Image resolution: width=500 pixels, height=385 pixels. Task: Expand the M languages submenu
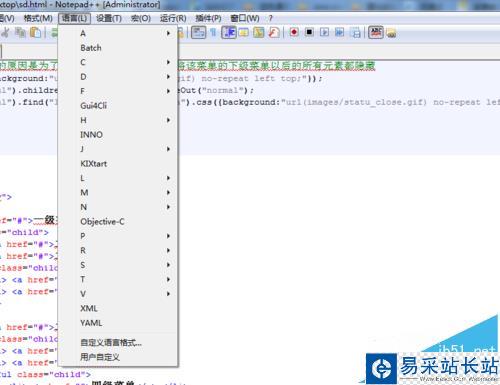tap(118, 192)
